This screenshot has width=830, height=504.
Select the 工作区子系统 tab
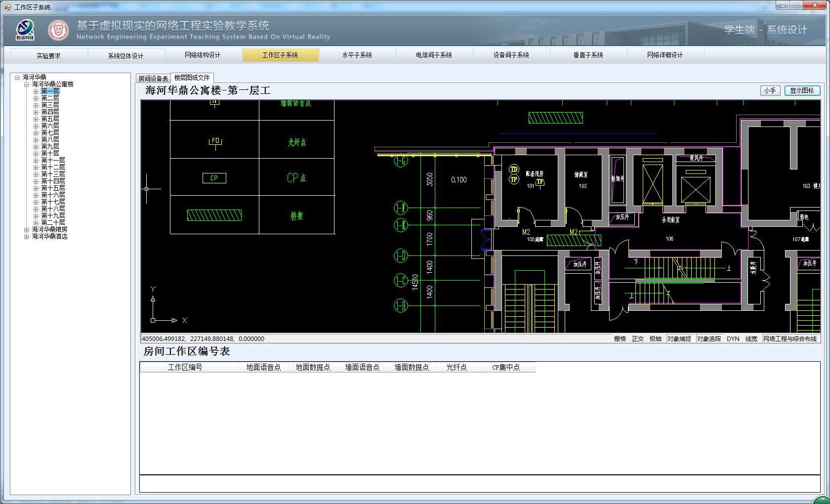coord(280,55)
